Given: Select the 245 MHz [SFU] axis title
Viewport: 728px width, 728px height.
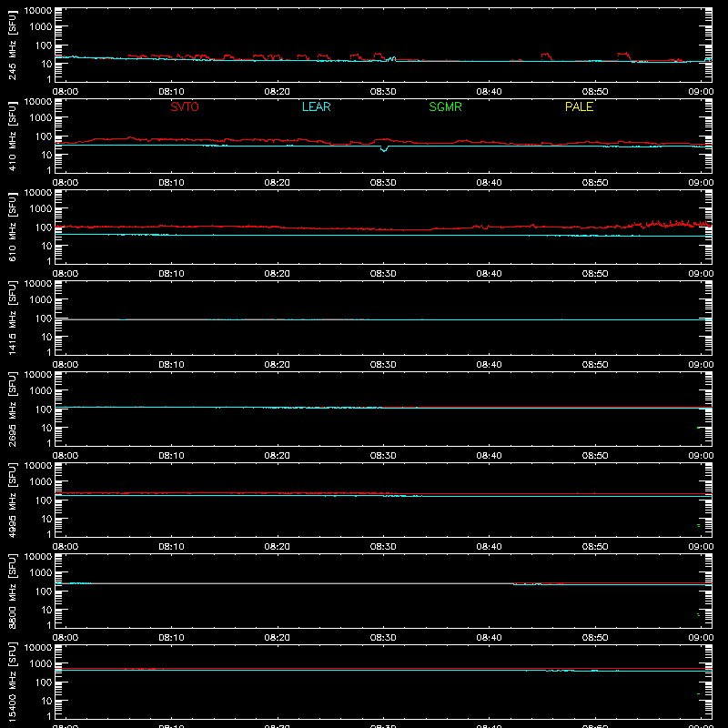Looking at the screenshot, I should pos(12,45).
